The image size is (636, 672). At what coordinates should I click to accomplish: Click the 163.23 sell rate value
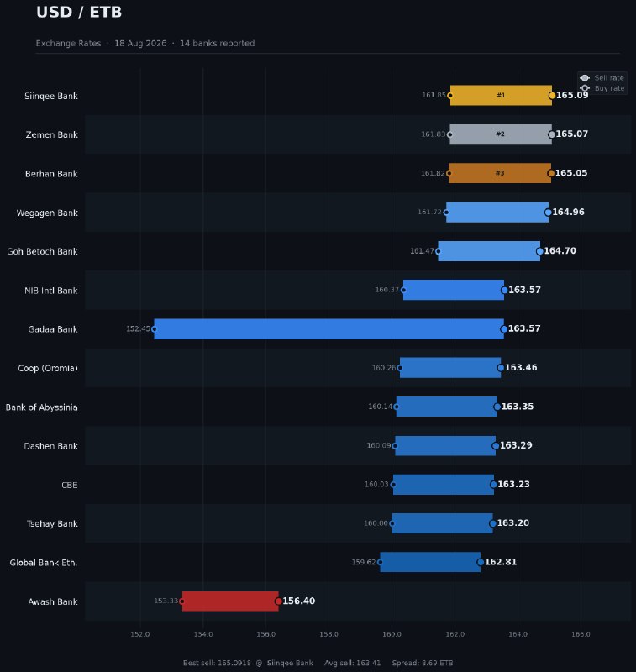514,485
